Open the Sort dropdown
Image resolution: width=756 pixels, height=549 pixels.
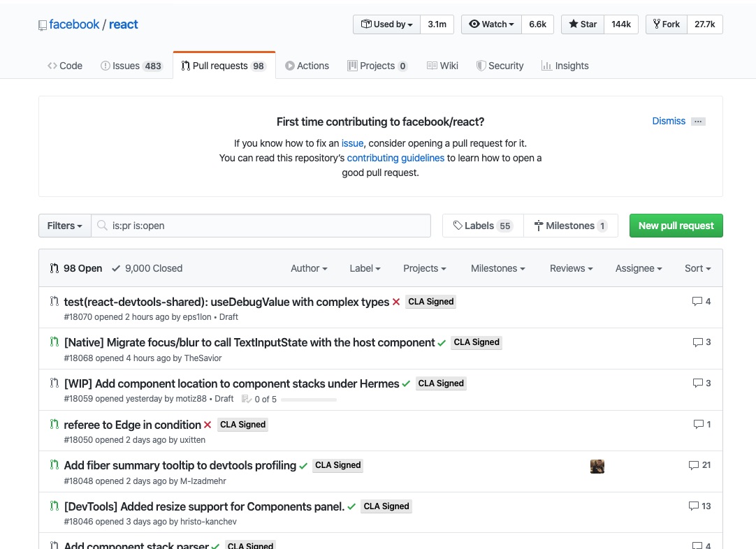click(x=698, y=268)
